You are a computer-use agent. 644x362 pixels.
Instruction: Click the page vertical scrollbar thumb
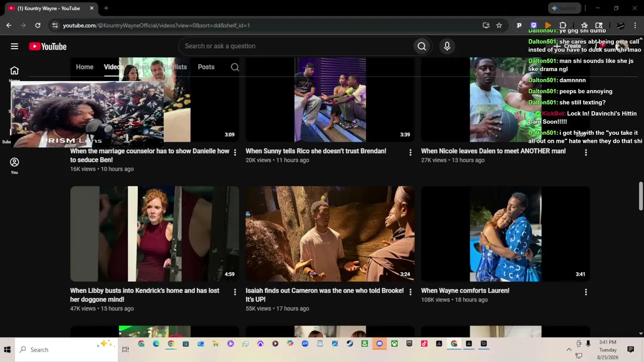(x=640, y=197)
